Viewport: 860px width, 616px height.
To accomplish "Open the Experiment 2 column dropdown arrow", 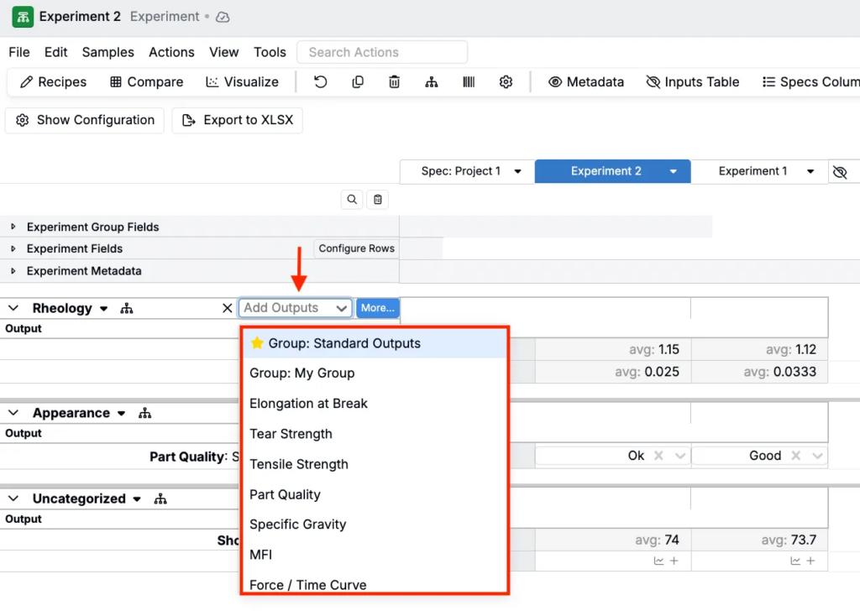I will tap(674, 171).
